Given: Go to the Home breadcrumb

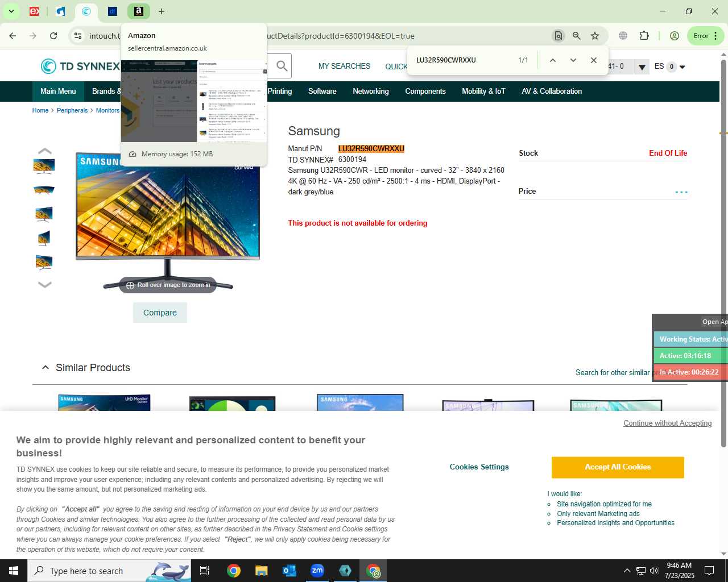Looking at the screenshot, I should 40,110.
